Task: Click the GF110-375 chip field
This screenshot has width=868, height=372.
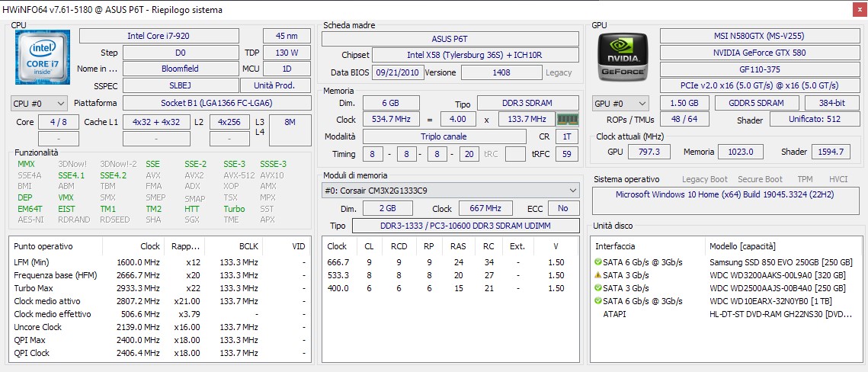Action: click(x=759, y=69)
